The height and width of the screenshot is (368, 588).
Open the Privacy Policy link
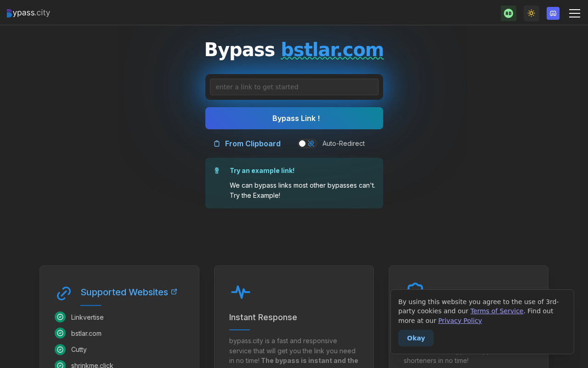460,321
